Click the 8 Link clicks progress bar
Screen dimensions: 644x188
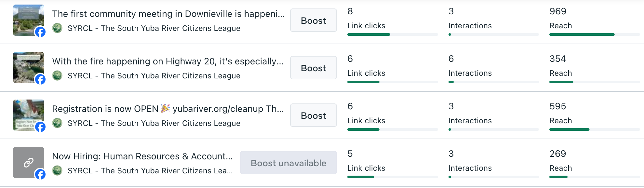pyautogui.click(x=392, y=34)
